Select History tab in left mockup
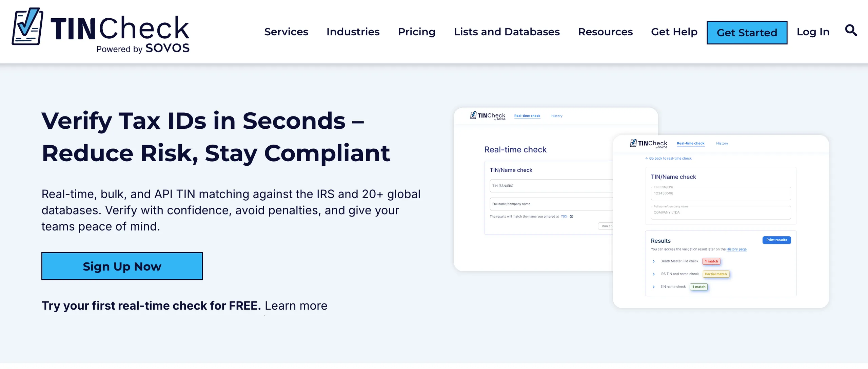This screenshot has height=369, width=868. [557, 116]
